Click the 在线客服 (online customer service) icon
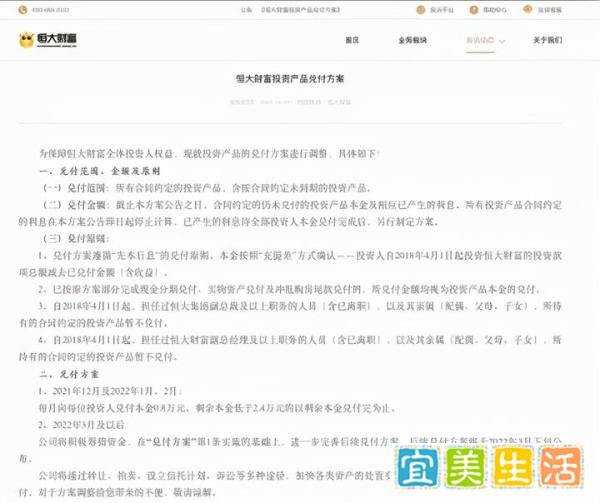The width and height of the screenshot is (600, 503). pyautogui.click(x=528, y=10)
